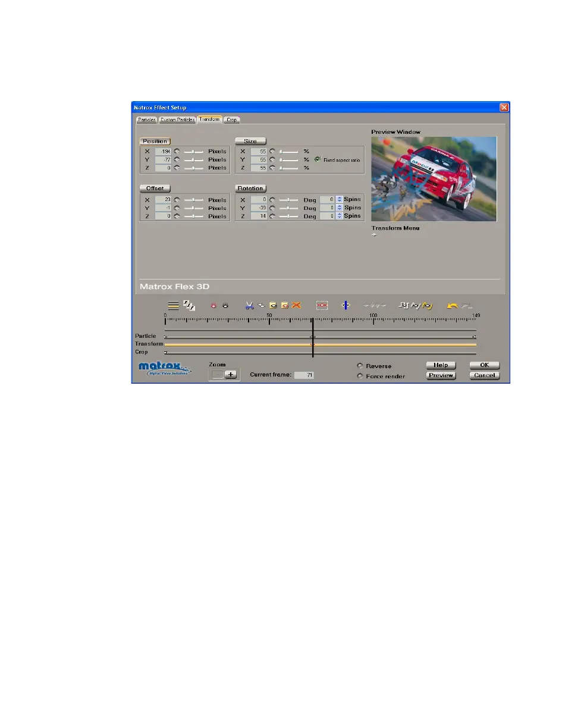The height and width of the screenshot is (728, 578).
Task: Click the jog dial beside Size X
Action: 272,151
